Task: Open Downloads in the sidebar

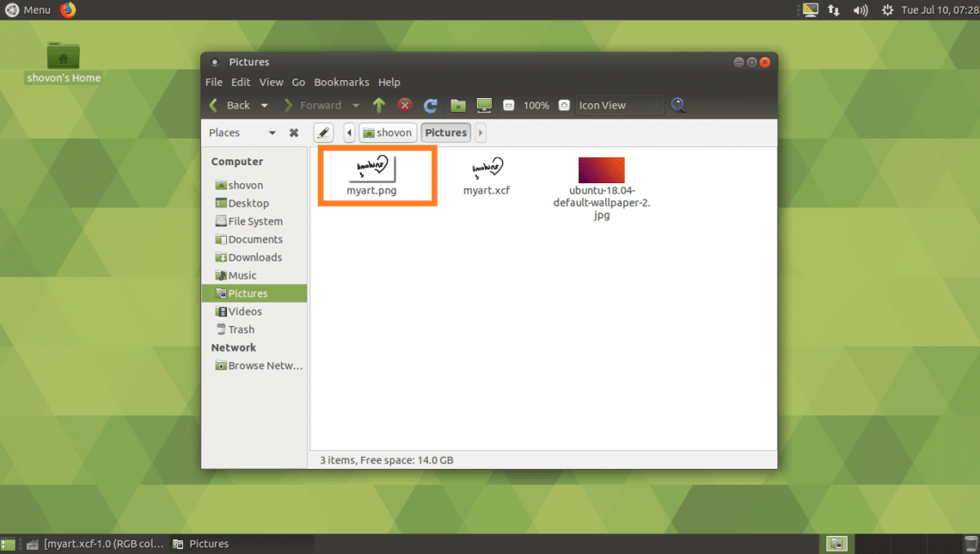Action: click(254, 257)
